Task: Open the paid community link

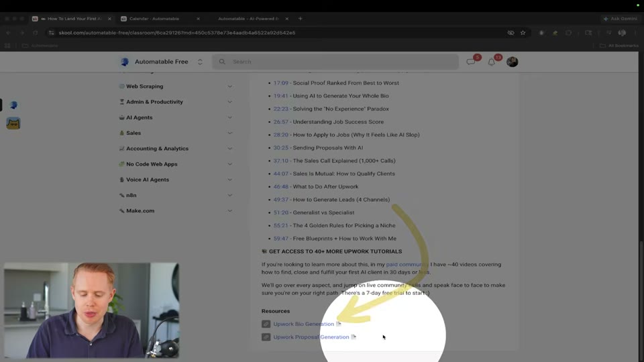Action: 407,264
